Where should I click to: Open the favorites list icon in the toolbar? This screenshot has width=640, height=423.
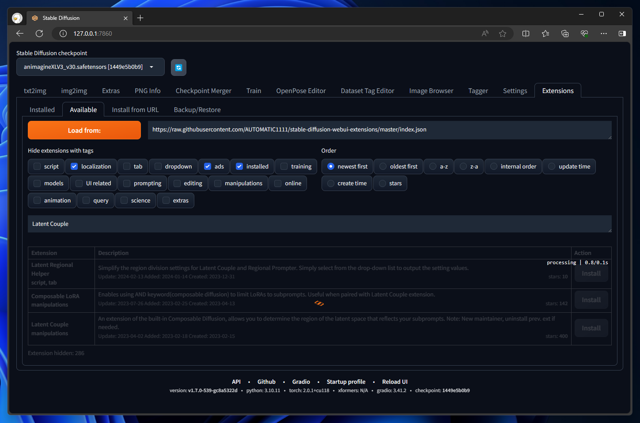pos(545,33)
